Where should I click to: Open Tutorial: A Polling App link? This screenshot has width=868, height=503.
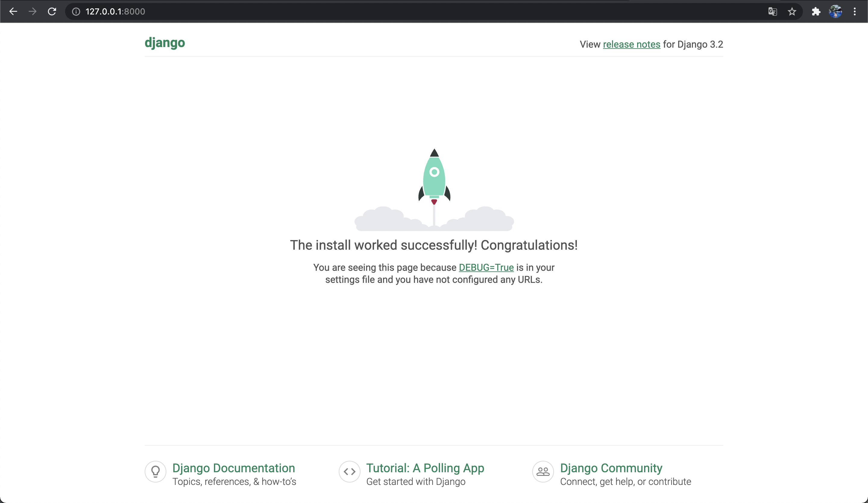[425, 468]
